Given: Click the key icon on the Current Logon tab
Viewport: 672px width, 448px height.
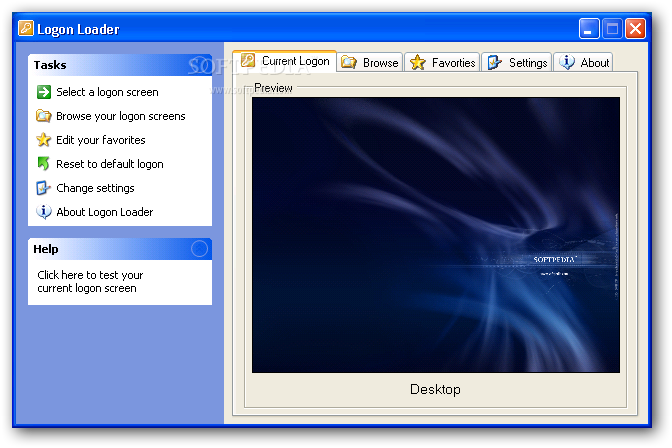Looking at the screenshot, I should pyautogui.click(x=248, y=60).
